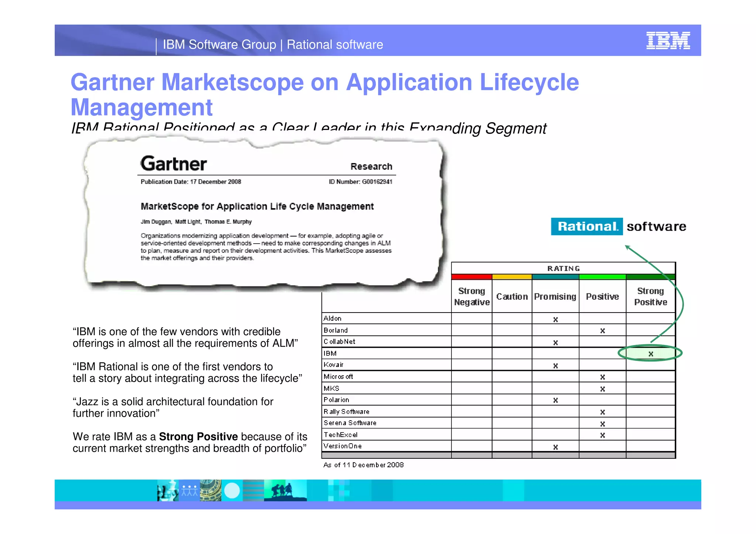Click the Gartner logo on clipping
Screen dimensions: 756x534
pos(173,164)
